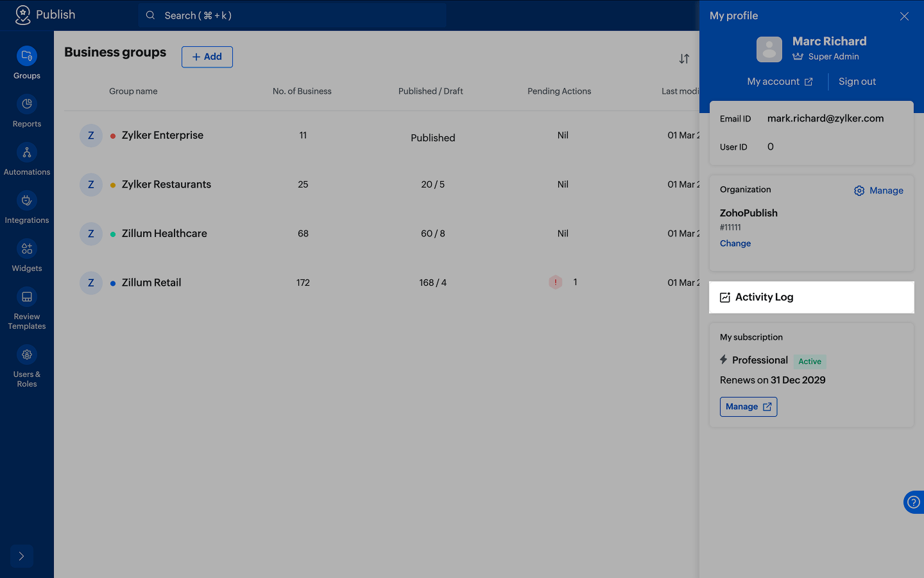Click the Professional subscription plan name
The image size is (924, 578).
(760, 360)
